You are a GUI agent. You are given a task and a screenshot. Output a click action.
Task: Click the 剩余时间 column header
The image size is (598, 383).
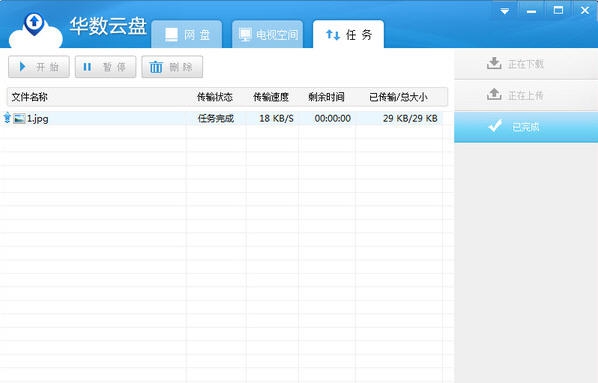326,97
